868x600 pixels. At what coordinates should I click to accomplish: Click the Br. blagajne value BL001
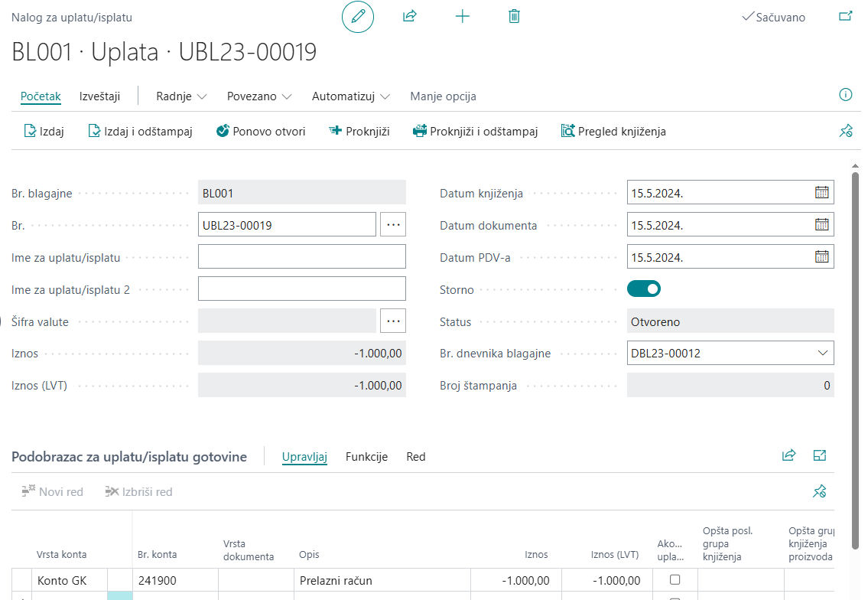pyautogui.click(x=301, y=192)
